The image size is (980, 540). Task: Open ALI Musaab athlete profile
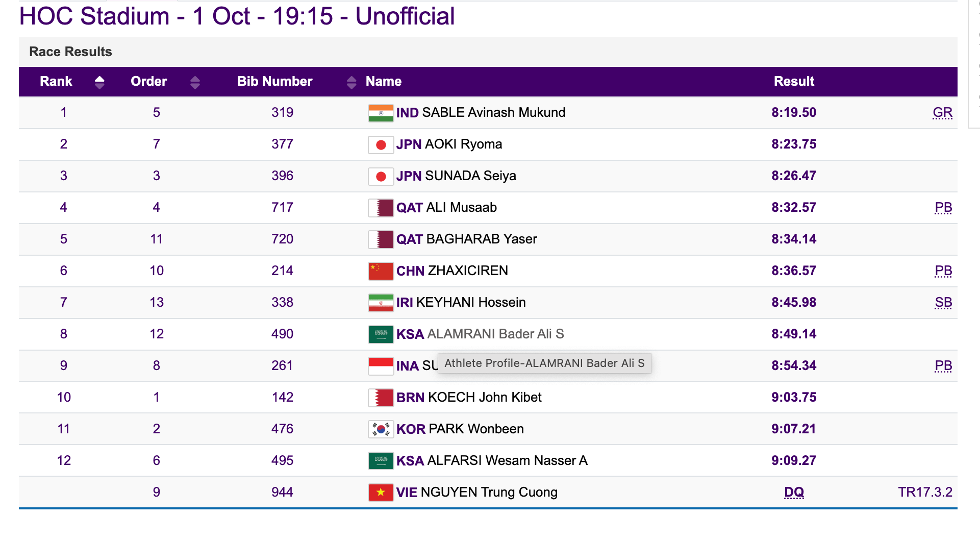(462, 207)
